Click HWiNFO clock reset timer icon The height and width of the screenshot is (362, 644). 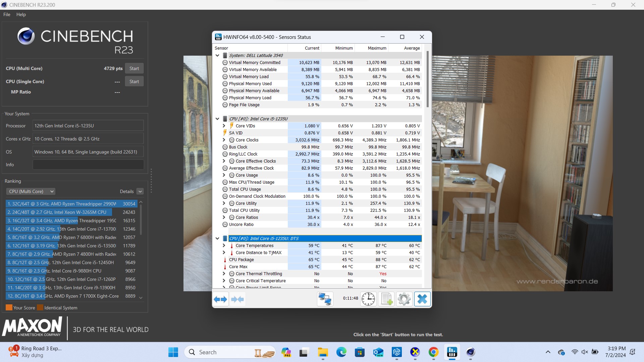click(x=368, y=299)
